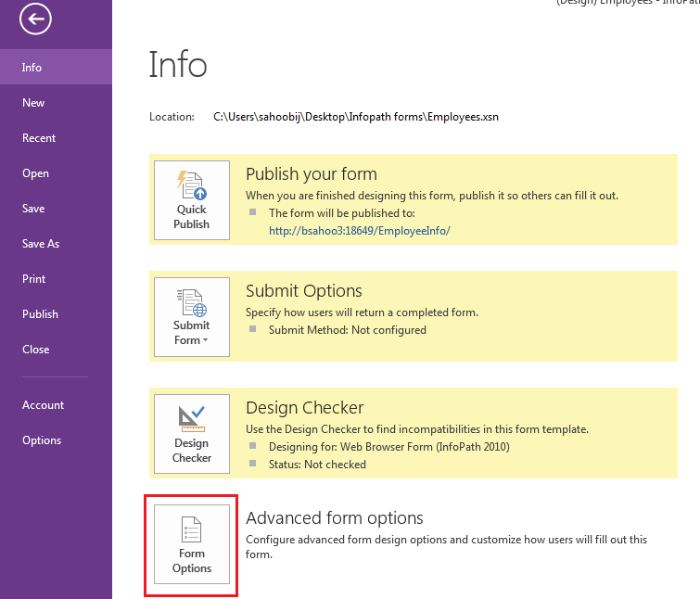Image resolution: width=700 pixels, height=599 pixels.
Task: Click the Employees.xsn location path text
Action: tap(356, 117)
